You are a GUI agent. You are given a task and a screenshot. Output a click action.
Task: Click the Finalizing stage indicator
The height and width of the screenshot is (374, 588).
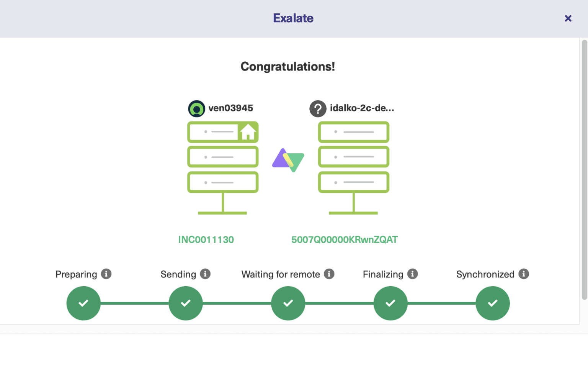pos(390,303)
